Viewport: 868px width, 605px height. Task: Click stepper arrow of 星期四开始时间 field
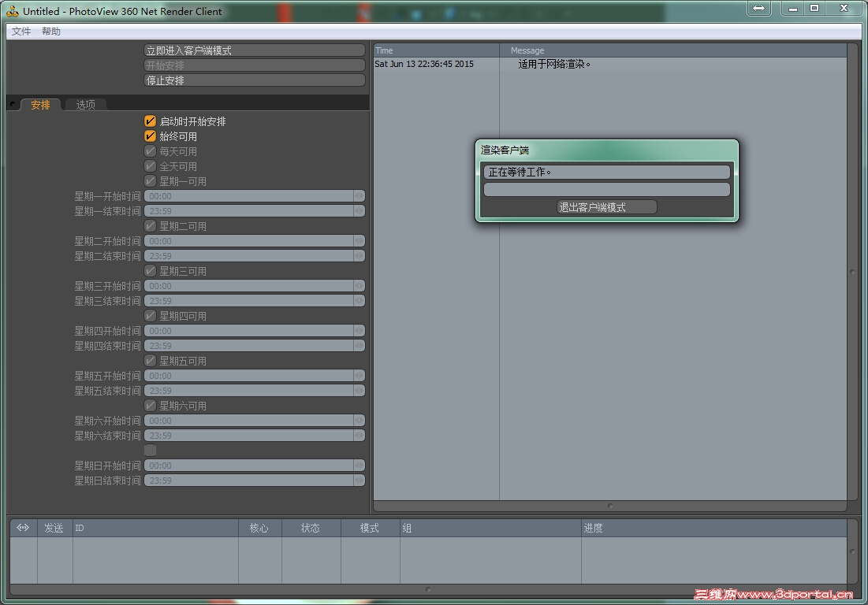pyautogui.click(x=359, y=331)
